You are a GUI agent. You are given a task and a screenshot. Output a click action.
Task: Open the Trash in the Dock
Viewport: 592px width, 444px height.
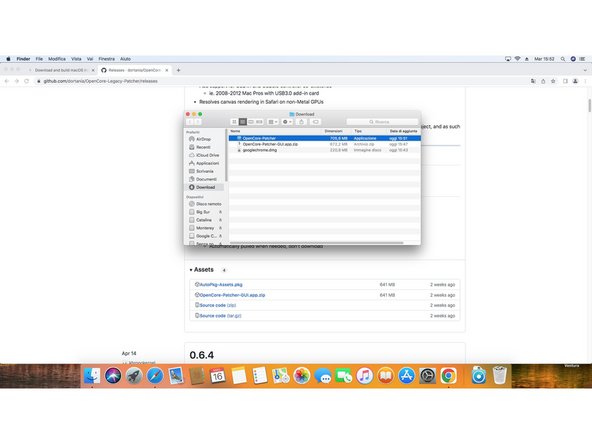500,375
